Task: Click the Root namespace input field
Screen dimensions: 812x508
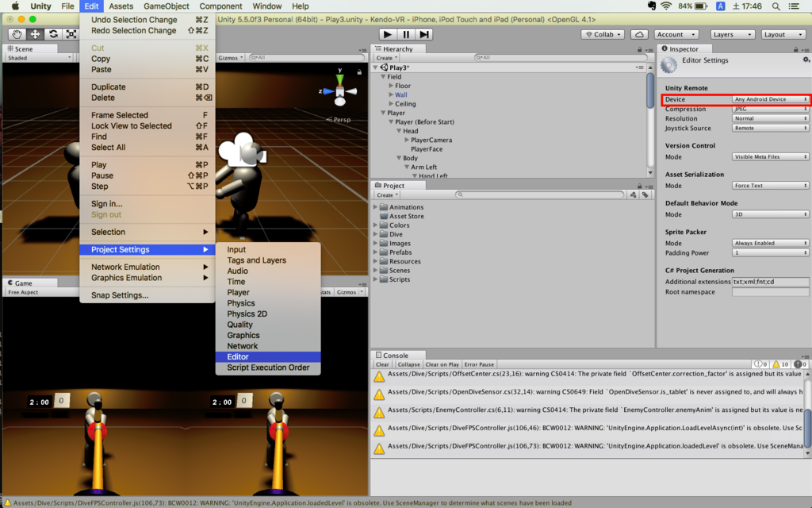Action: point(770,292)
